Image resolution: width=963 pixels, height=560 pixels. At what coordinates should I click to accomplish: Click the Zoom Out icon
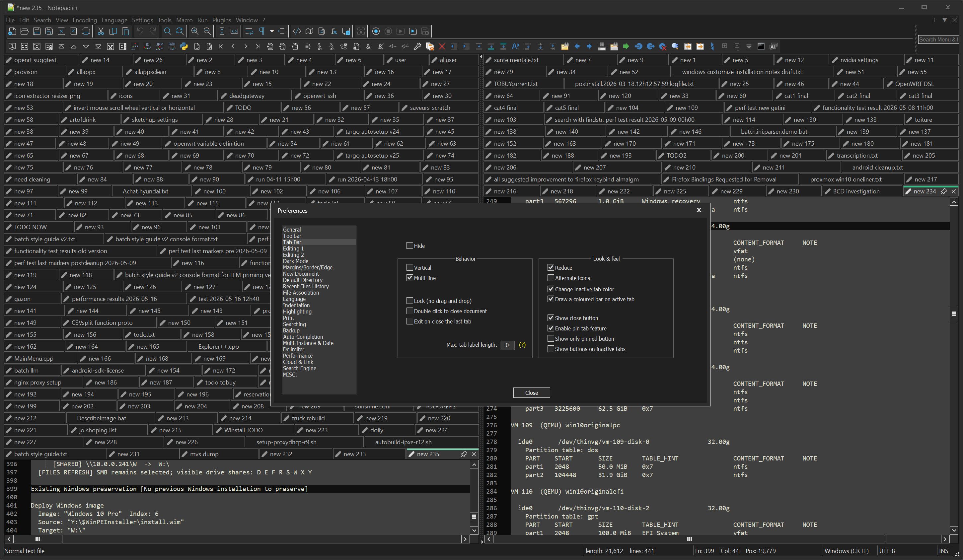(207, 31)
